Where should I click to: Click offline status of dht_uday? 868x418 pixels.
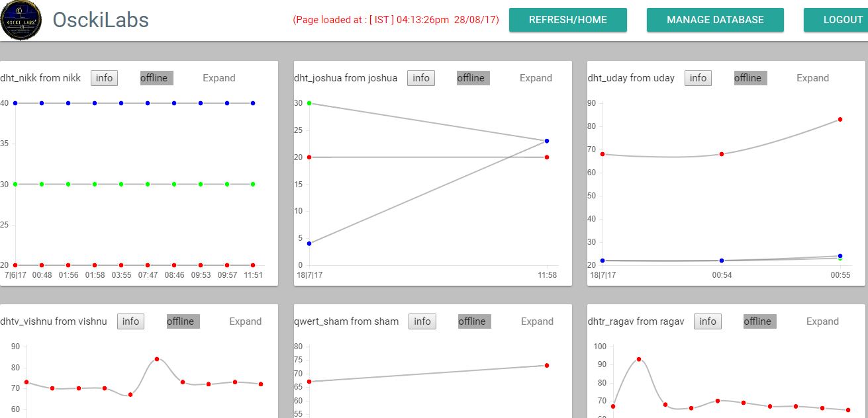(751, 78)
